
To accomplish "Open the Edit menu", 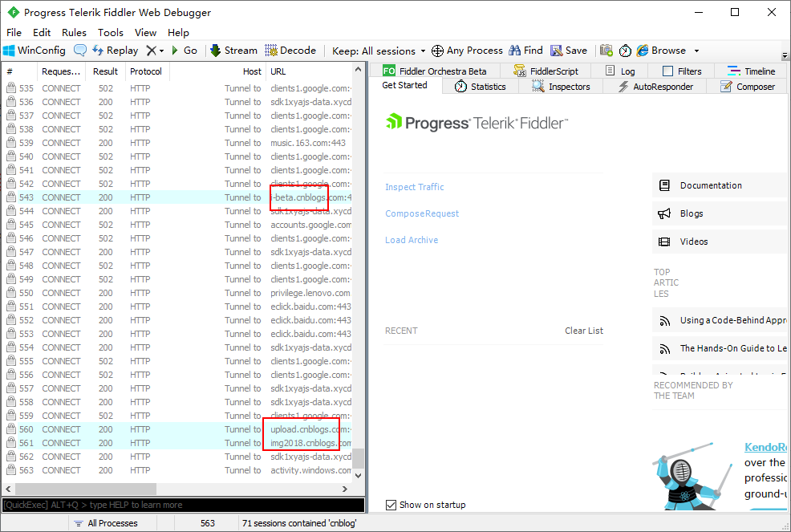I will (42, 32).
